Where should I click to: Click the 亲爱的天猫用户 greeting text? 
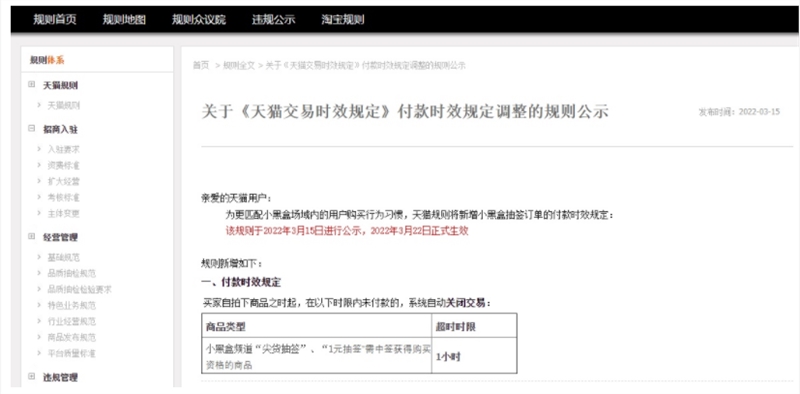click(236, 198)
